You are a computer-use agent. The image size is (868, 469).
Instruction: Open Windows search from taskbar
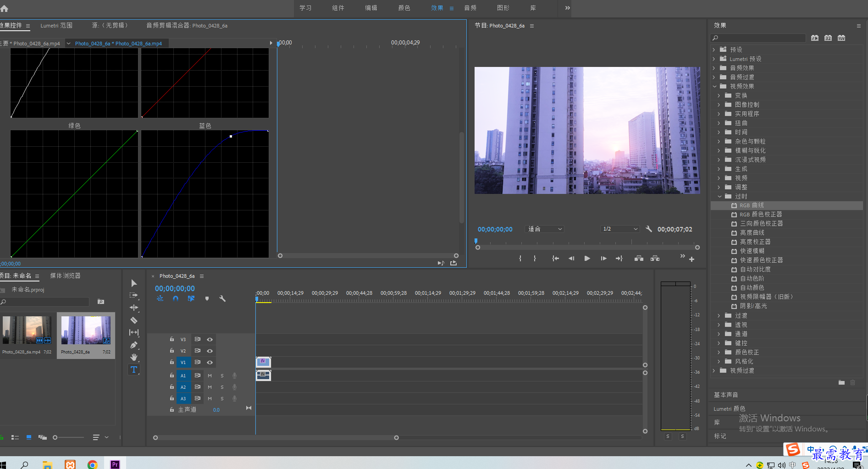(24, 464)
